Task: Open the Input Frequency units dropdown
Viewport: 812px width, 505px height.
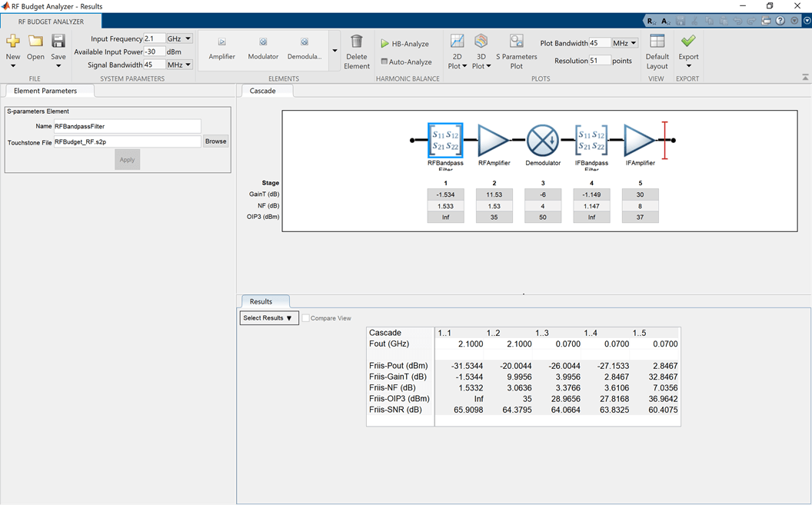Action: point(178,38)
